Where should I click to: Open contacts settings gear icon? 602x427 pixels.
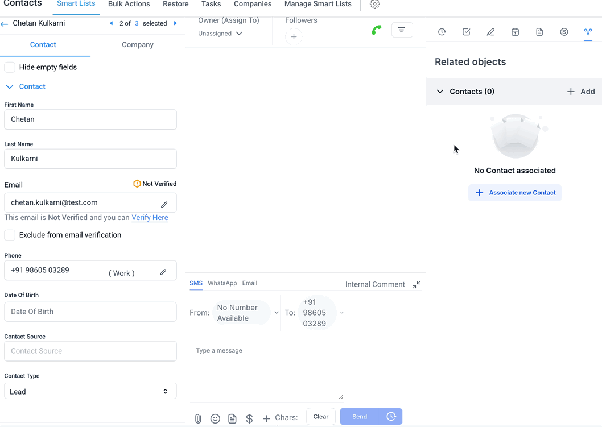coord(375,4)
